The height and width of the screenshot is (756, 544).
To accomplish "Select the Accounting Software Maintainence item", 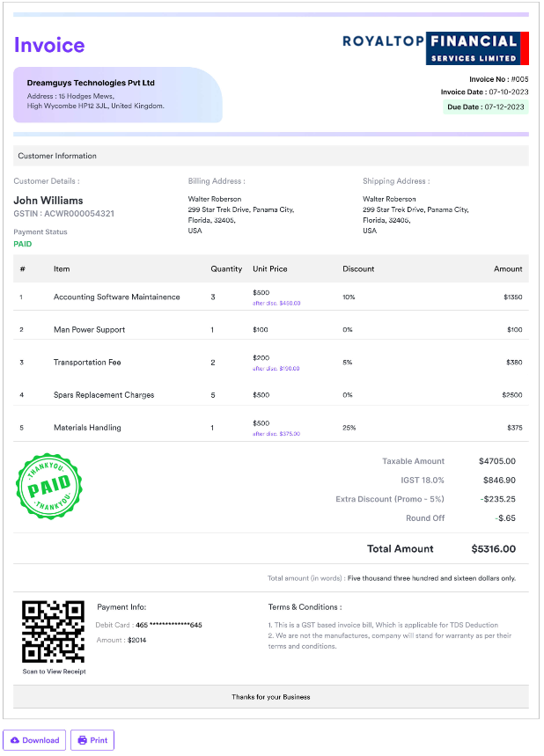I will click(117, 297).
